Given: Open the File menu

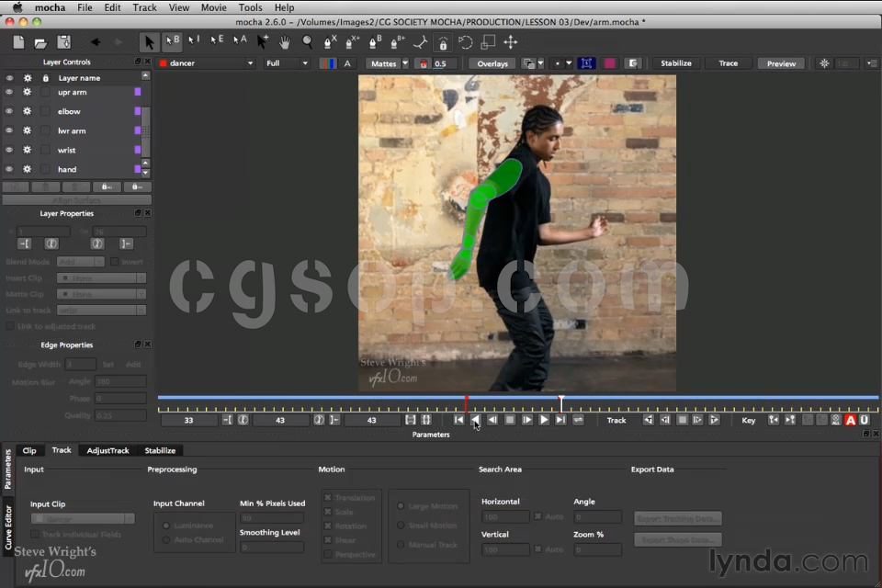Looking at the screenshot, I should pyautogui.click(x=85, y=7).
